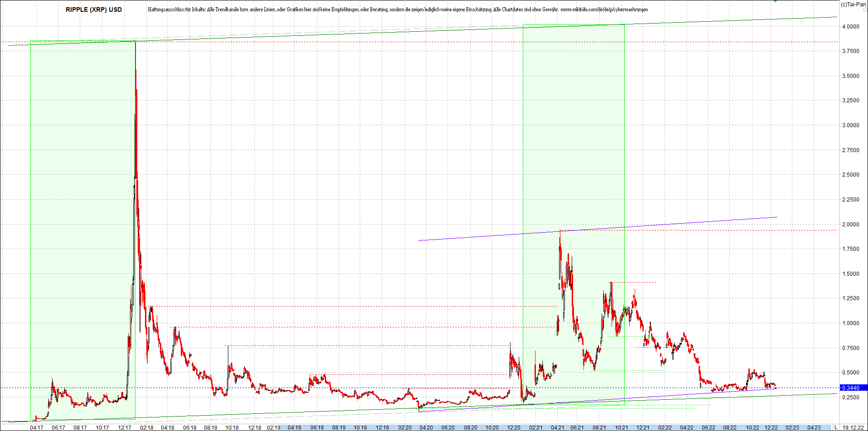Click the '12 17' date label on time axis

click(124, 428)
